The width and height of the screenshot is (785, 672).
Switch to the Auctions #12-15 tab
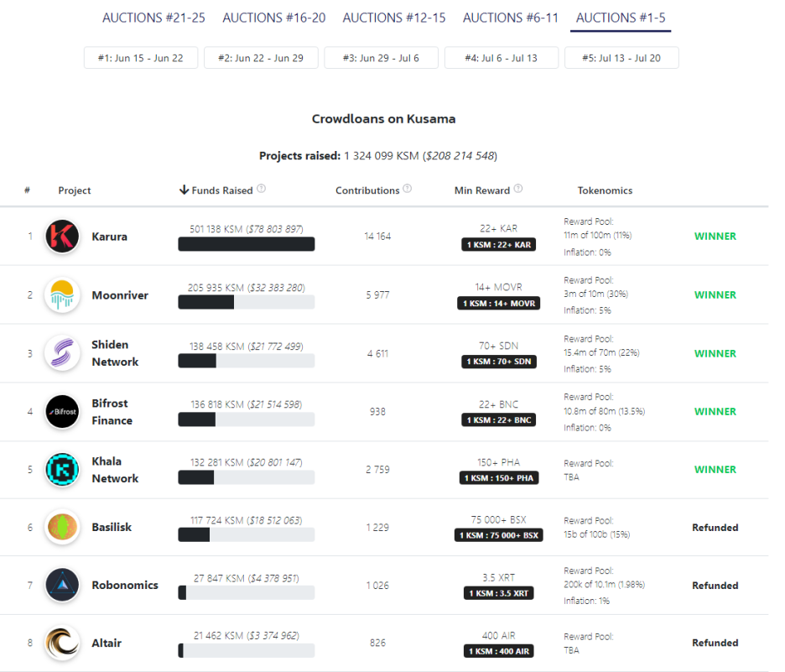tap(394, 18)
